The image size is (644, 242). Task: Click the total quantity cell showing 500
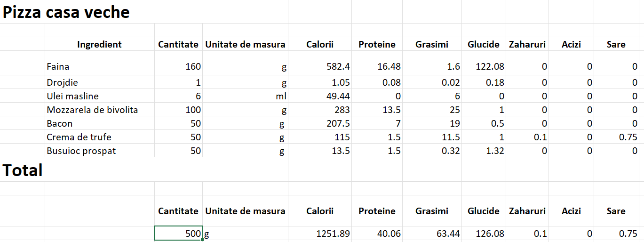pos(179,234)
